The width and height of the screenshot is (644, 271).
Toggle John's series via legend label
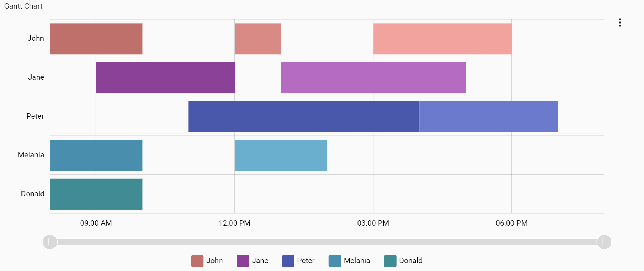pyautogui.click(x=214, y=261)
